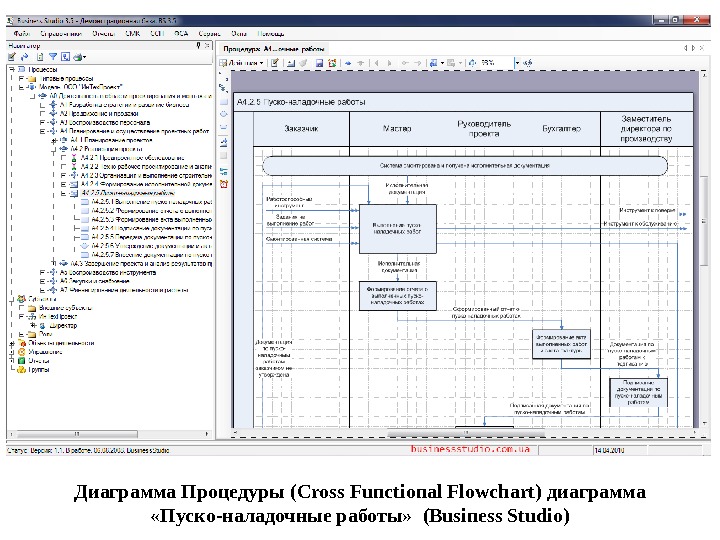
Task: Select A2 Продвижение и продажи in tree
Action: [99, 113]
